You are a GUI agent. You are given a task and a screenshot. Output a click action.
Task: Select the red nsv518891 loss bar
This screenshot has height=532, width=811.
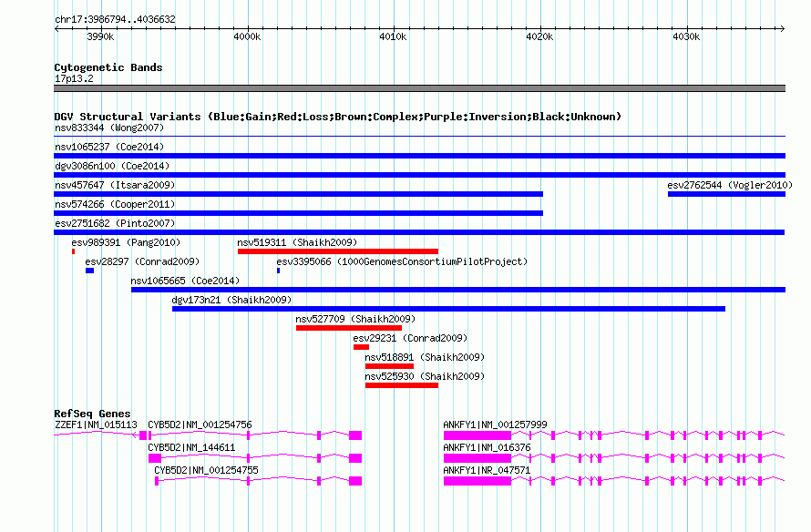coord(389,366)
